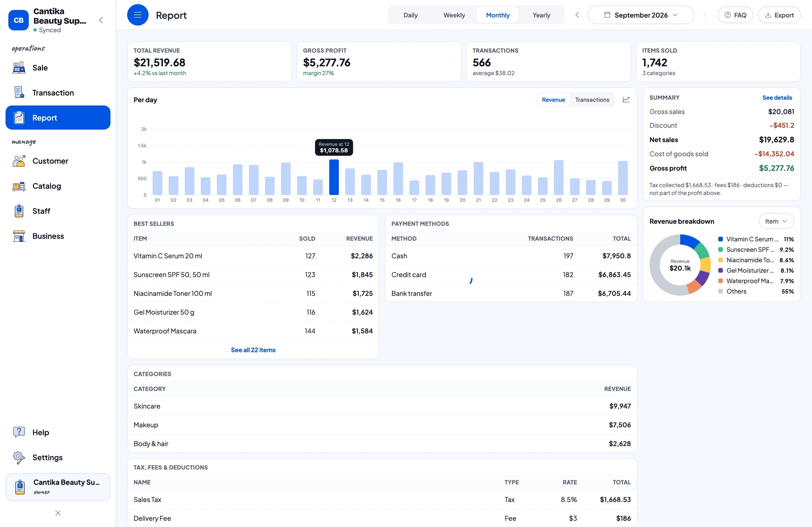Click the Skincare category row
This screenshot has width=812, height=527.
(382, 406)
